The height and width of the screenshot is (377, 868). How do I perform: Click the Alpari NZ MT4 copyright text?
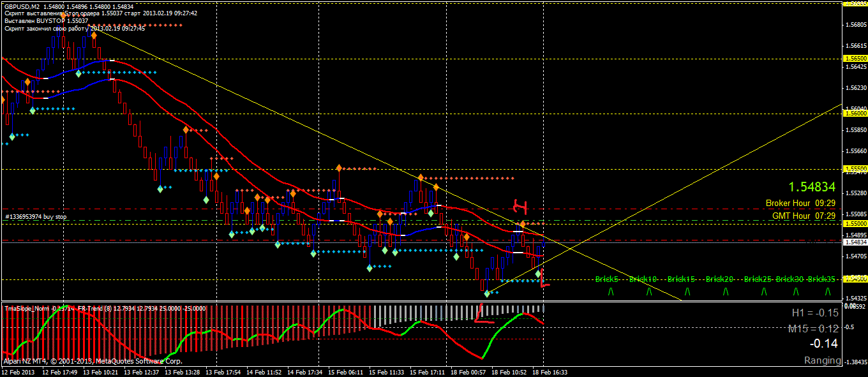pos(93,360)
